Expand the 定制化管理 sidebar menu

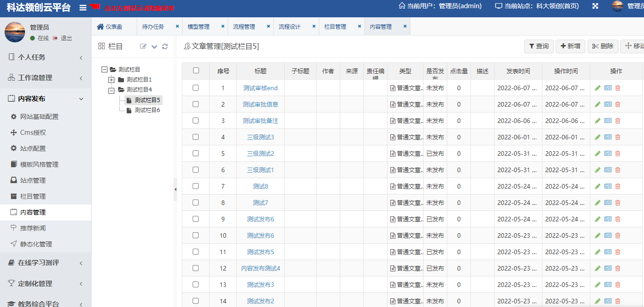[x=46, y=283]
